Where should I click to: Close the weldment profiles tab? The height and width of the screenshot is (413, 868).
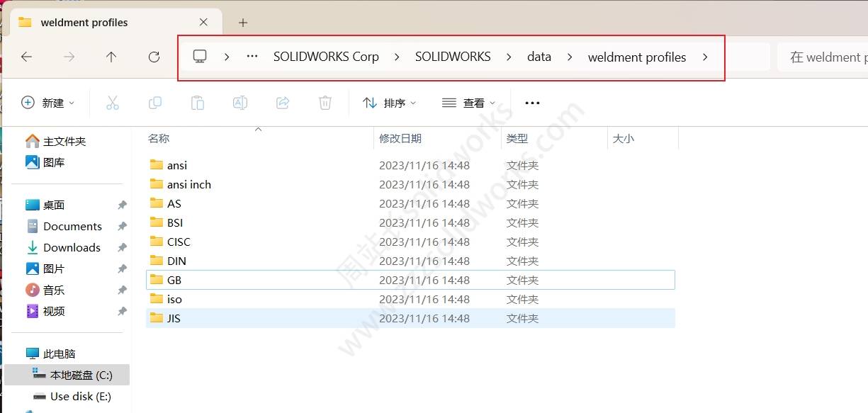pyautogui.click(x=203, y=22)
